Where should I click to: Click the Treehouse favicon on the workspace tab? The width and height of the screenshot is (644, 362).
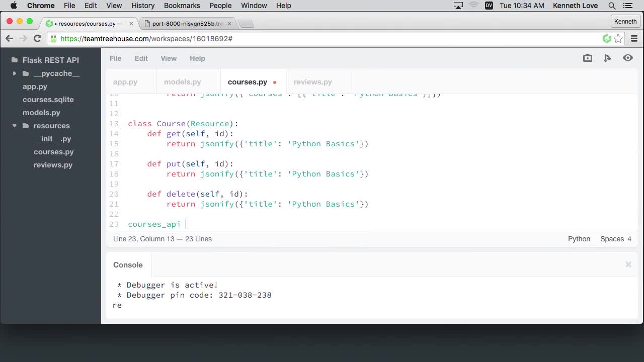49,23
